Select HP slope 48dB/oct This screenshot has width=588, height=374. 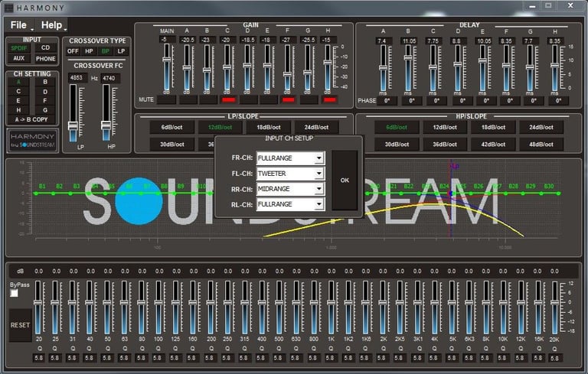[x=541, y=145]
